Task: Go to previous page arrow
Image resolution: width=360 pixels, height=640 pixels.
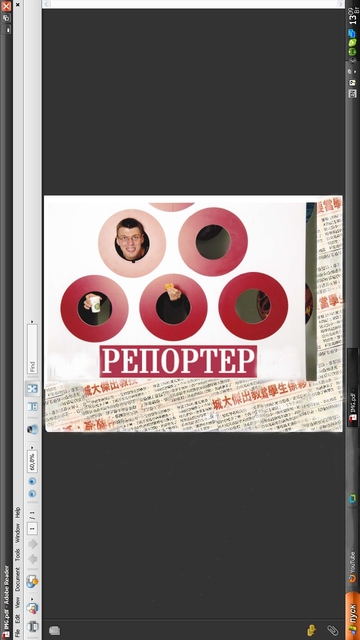Action: (32, 559)
